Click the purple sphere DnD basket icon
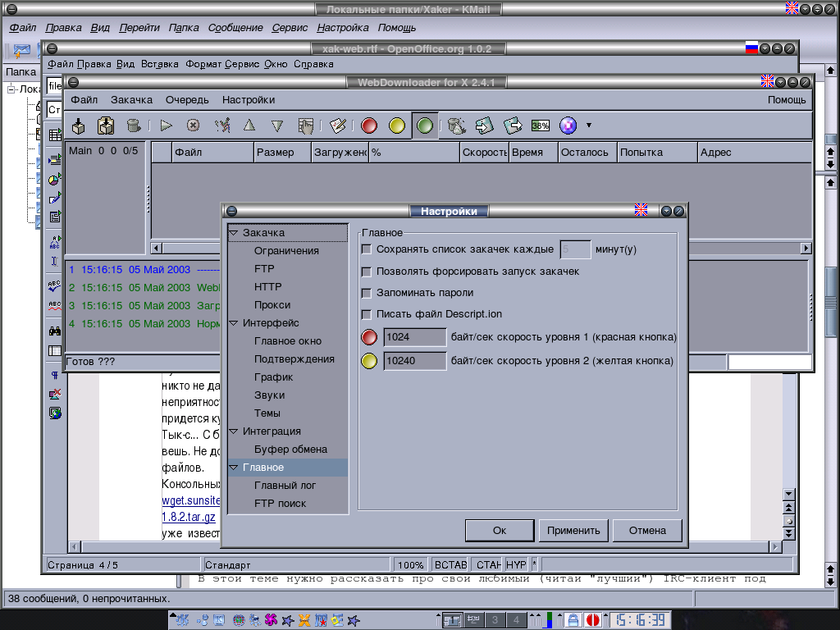The width and height of the screenshot is (840, 630). pyautogui.click(x=568, y=126)
